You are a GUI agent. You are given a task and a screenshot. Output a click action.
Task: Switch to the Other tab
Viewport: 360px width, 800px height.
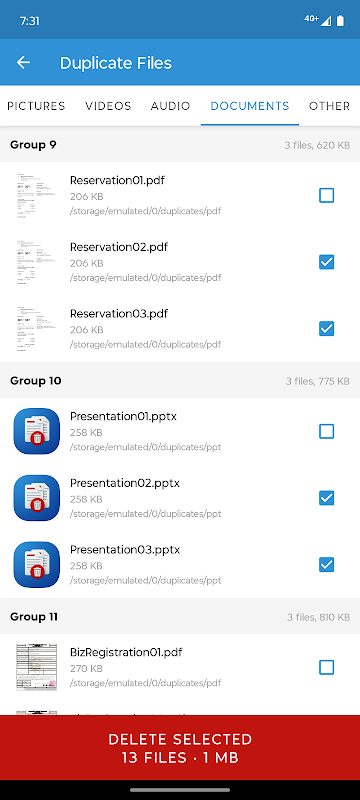pos(329,106)
